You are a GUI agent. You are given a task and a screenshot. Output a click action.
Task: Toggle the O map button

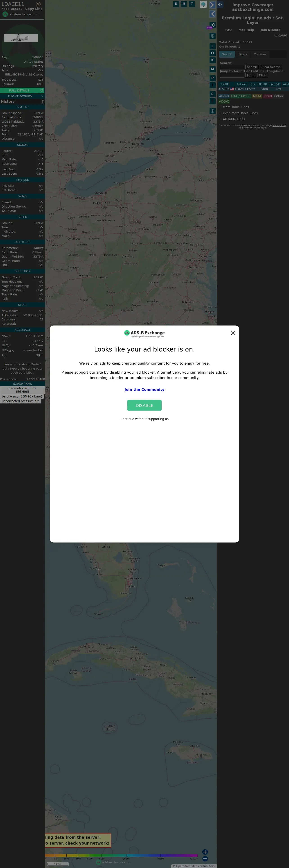point(212,53)
